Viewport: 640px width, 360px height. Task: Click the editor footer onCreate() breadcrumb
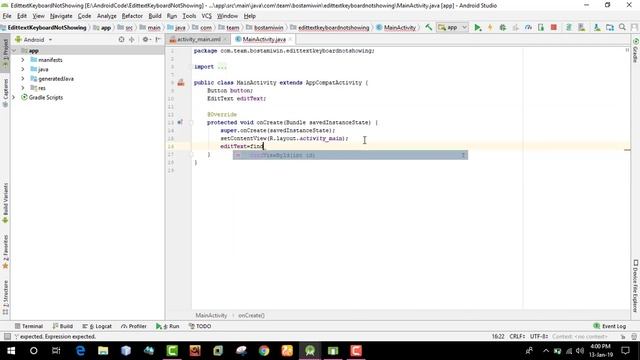click(251, 315)
